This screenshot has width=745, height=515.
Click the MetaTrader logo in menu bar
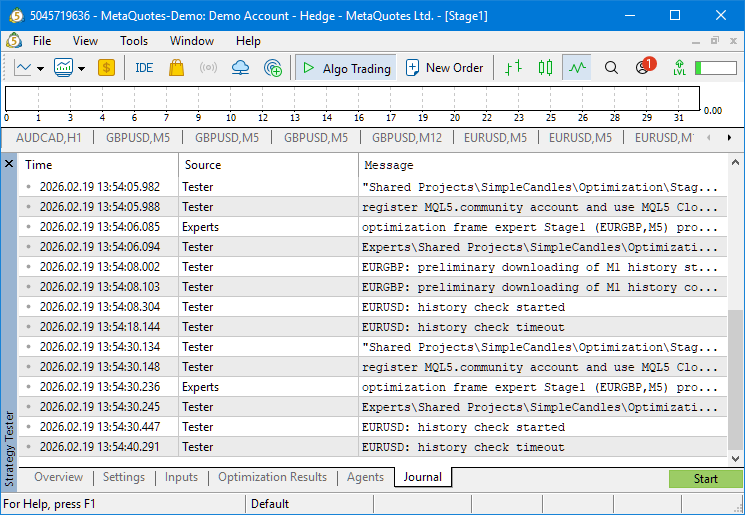click(14, 41)
